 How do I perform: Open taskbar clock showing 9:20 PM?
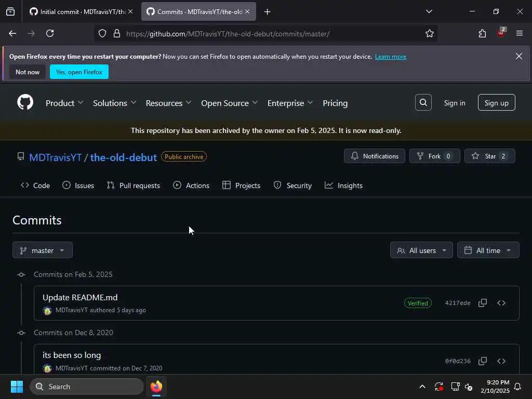pyautogui.click(x=495, y=387)
